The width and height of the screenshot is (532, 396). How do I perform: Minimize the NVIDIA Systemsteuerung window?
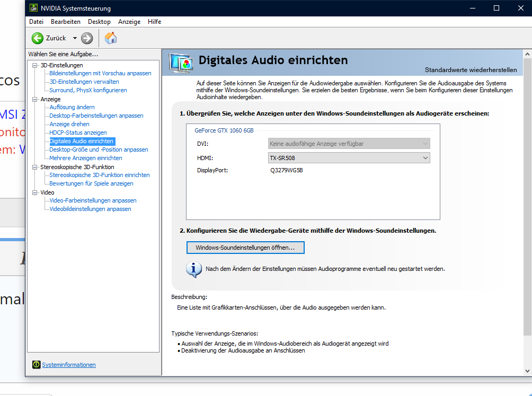click(x=473, y=8)
